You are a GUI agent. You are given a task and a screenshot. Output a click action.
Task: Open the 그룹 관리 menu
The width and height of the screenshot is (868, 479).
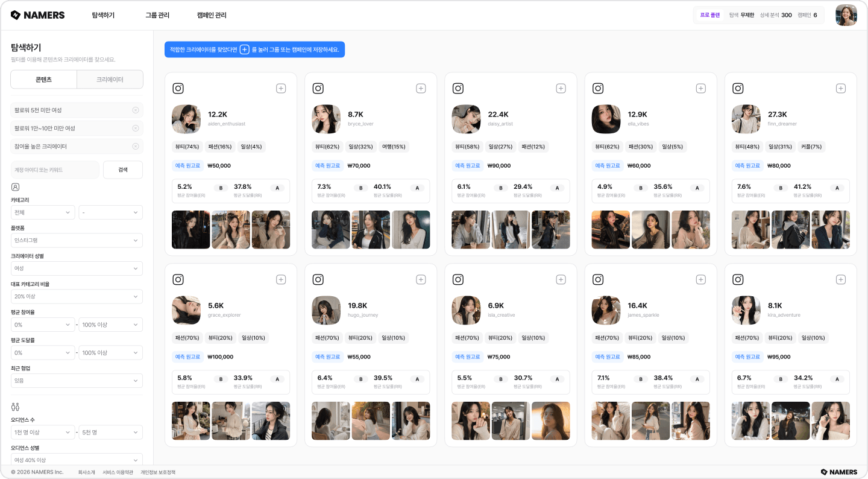click(157, 15)
